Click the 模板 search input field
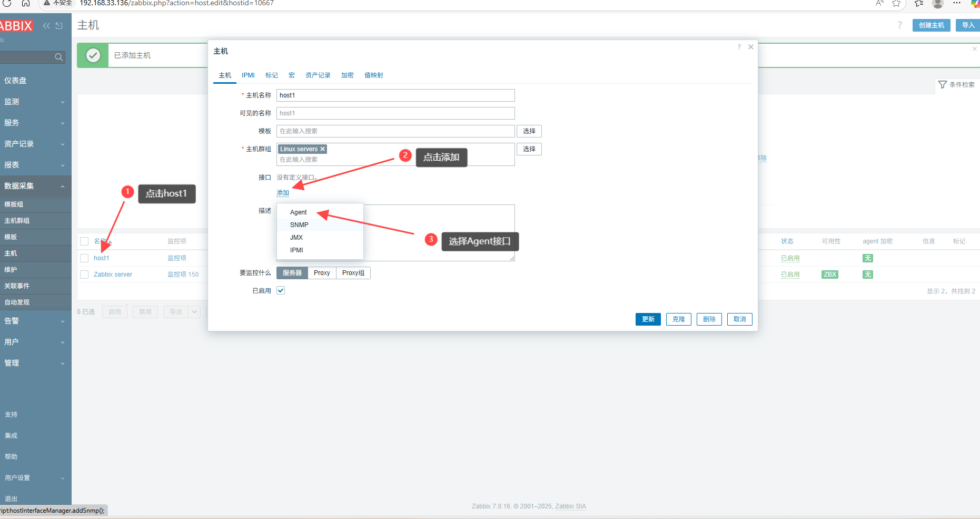 point(395,131)
